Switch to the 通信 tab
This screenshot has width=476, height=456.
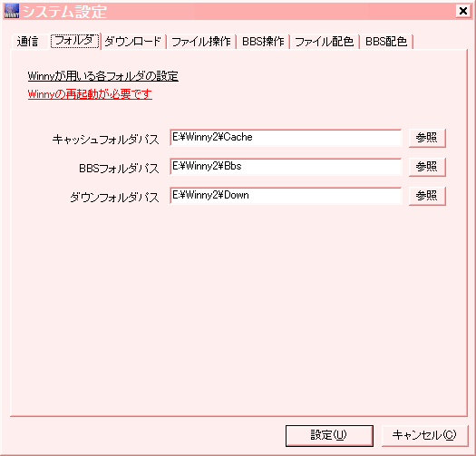click(28, 42)
